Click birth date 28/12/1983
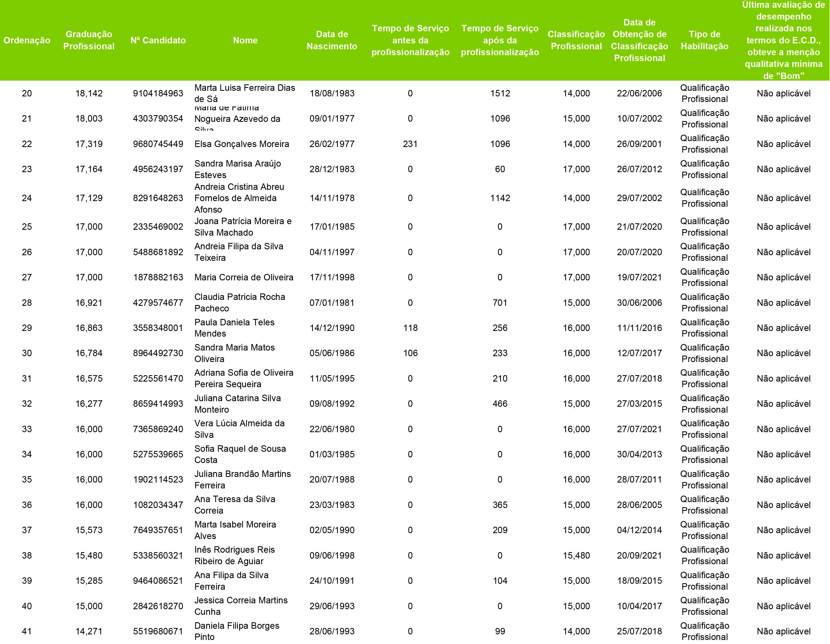Image resolution: width=830 pixels, height=644 pixels. coord(332,169)
